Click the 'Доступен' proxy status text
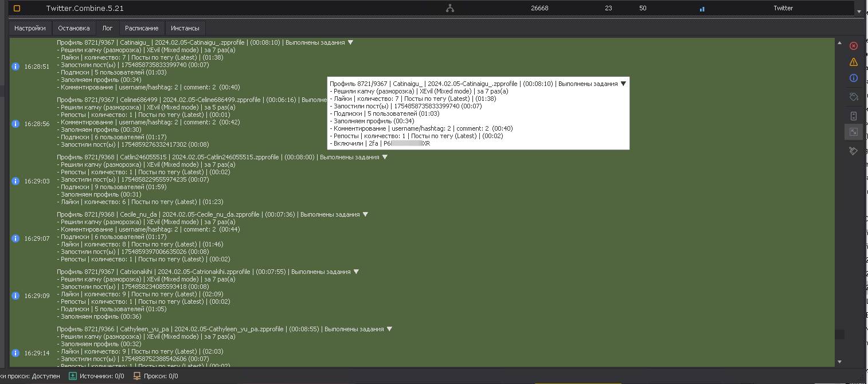868x384 pixels. [x=46, y=377]
